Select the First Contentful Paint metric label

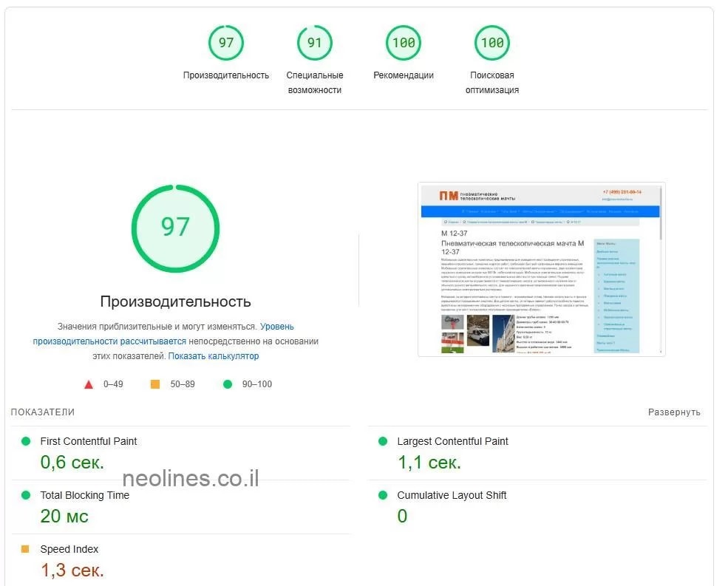tap(88, 441)
